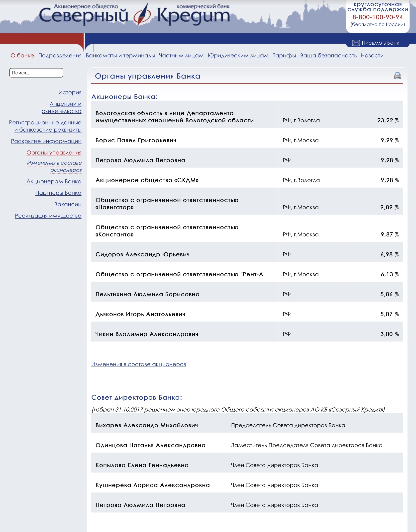Follow Изменения в составе акционеров link below table

[x=138, y=364]
